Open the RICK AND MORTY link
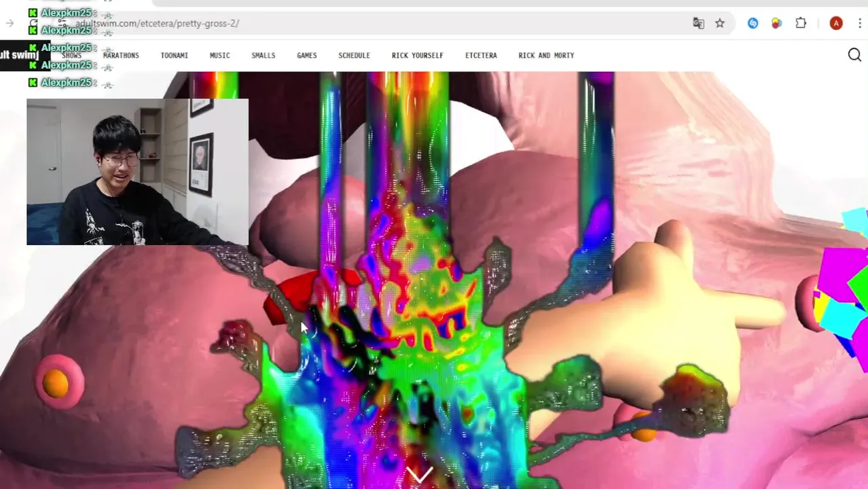This screenshot has height=489, width=868. [x=546, y=56]
